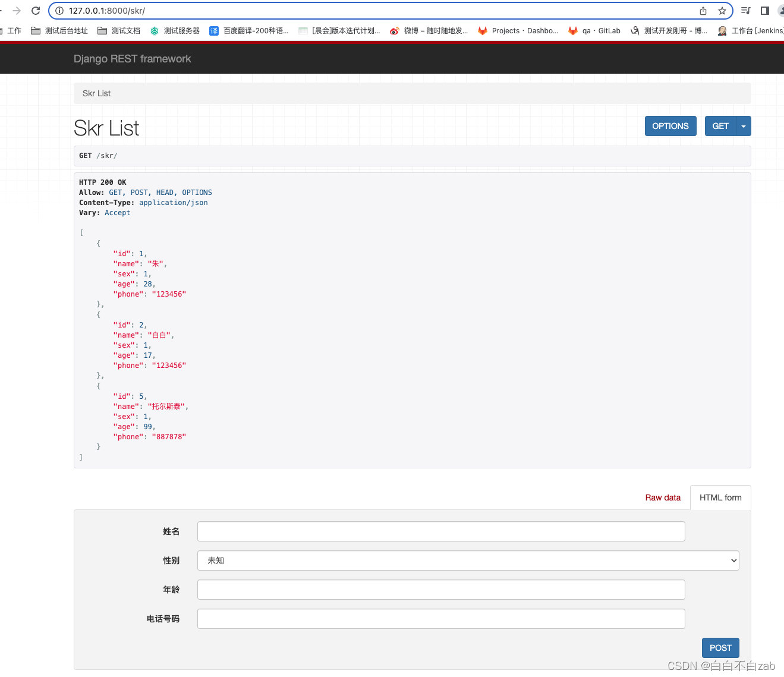Click the name value "白白"
This screenshot has height=677, width=784.
click(160, 335)
